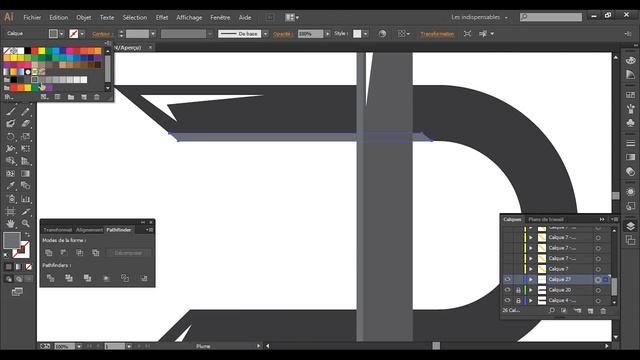
Task: Click Minus Front in Pathfinder panel
Action: 64,253
